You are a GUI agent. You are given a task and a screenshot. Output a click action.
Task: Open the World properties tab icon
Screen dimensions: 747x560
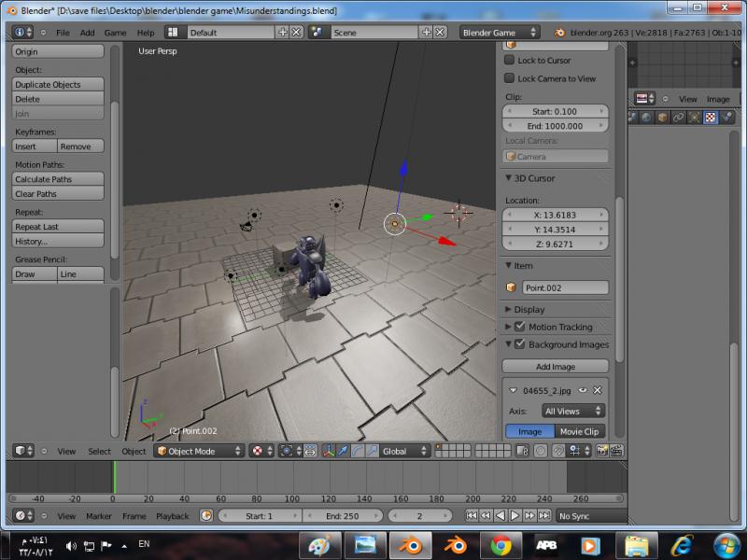coord(646,118)
